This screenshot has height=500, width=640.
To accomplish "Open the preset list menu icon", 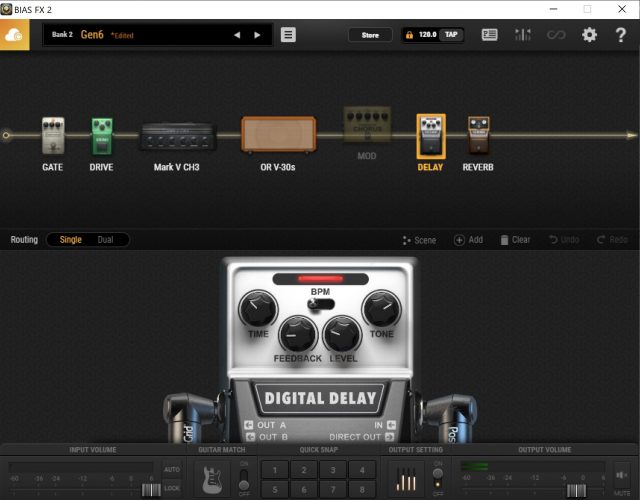I will (288, 35).
